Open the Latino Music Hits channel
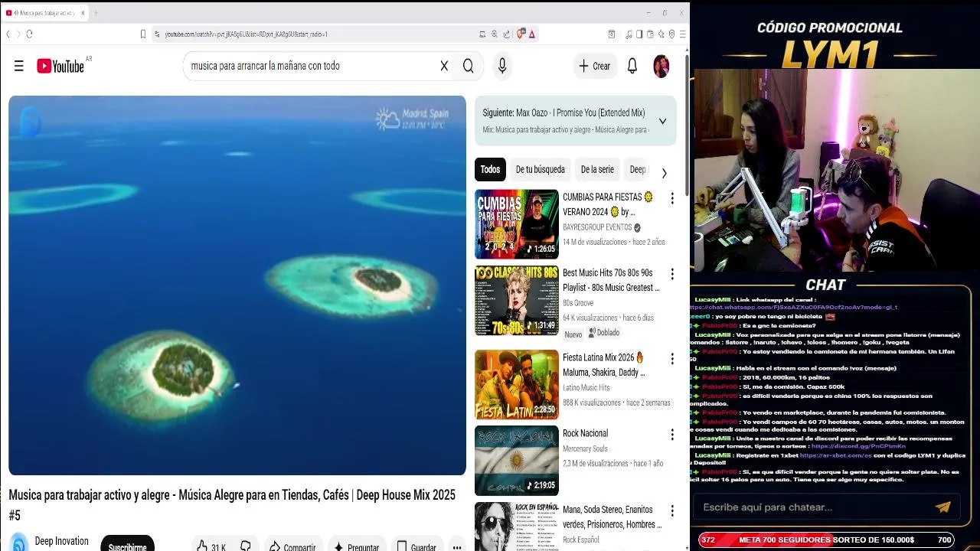This screenshot has width=980, height=551. click(x=586, y=388)
